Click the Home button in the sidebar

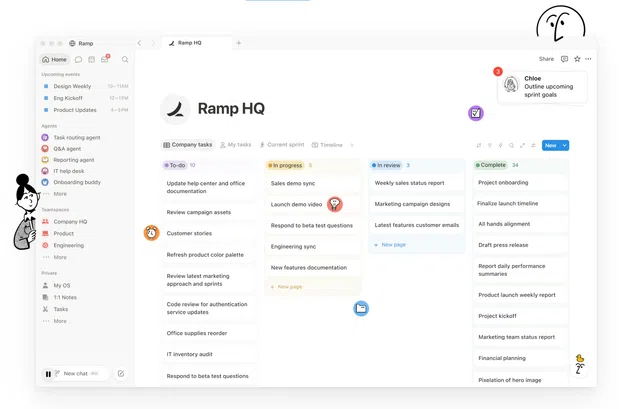point(54,60)
